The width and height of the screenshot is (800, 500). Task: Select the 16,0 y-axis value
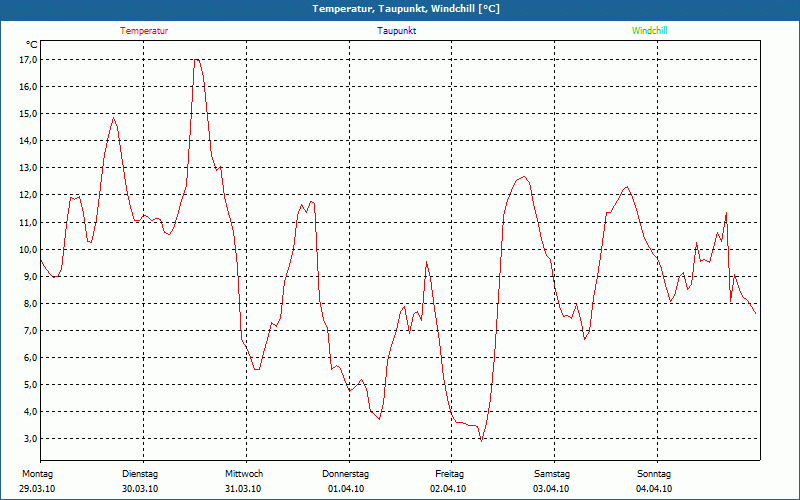click(x=29, y=87)
